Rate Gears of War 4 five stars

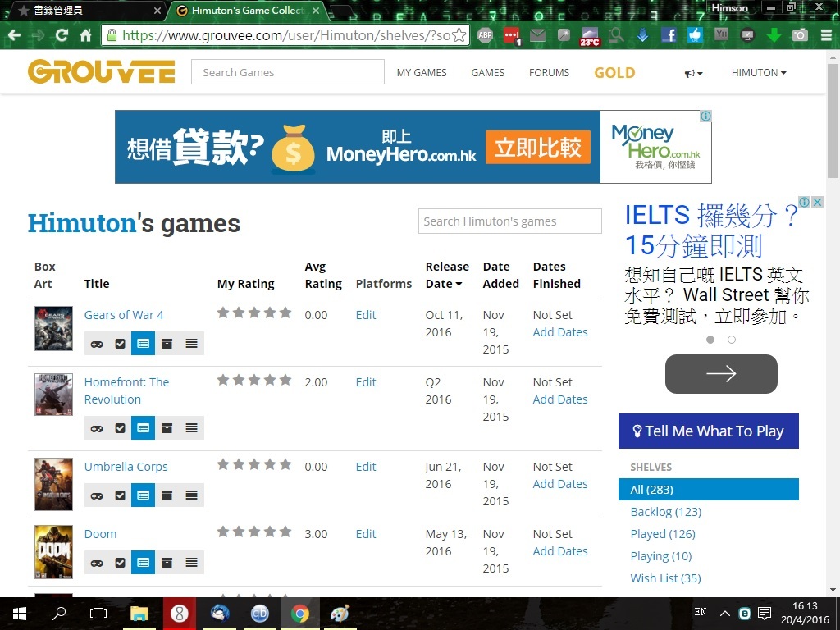pos(285,313)
